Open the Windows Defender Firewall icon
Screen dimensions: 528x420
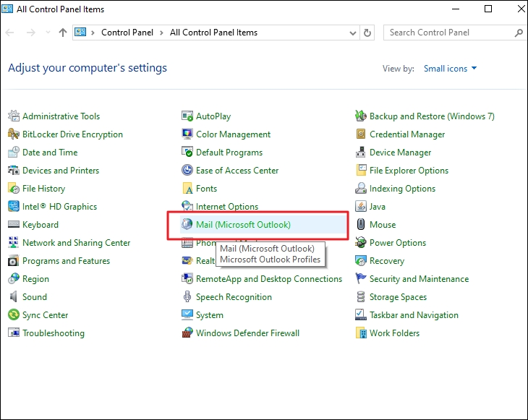(187, 333)
